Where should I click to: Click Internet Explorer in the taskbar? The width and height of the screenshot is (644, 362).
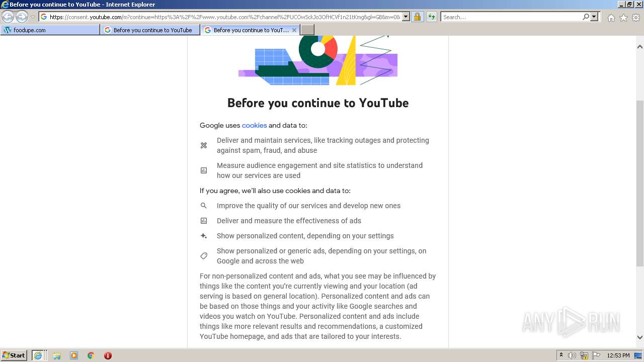pyautogui.click(x=39, y=355)
